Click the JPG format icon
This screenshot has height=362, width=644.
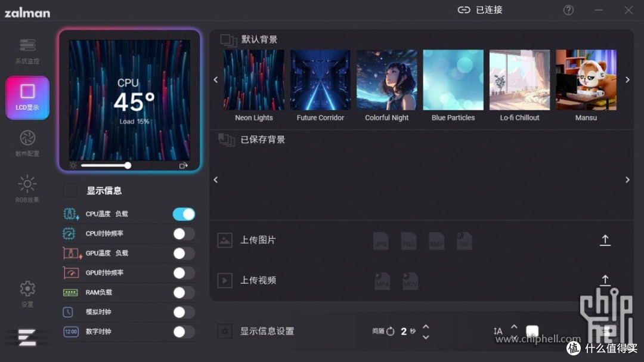(380, 241)
